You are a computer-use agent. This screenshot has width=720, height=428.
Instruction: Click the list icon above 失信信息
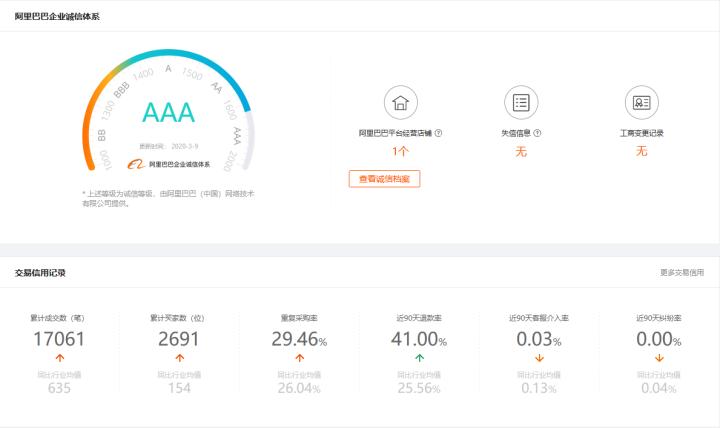[x=521, y=102]
